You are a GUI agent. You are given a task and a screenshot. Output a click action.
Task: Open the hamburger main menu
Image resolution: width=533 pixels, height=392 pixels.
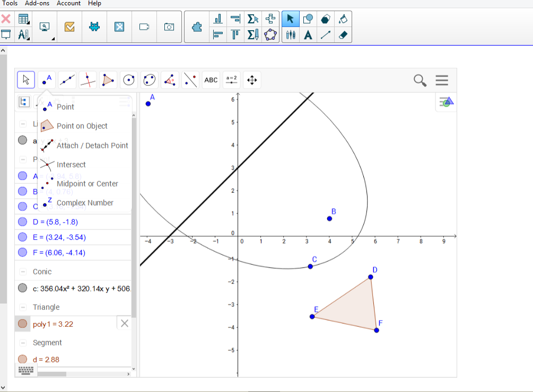[442, 80]
